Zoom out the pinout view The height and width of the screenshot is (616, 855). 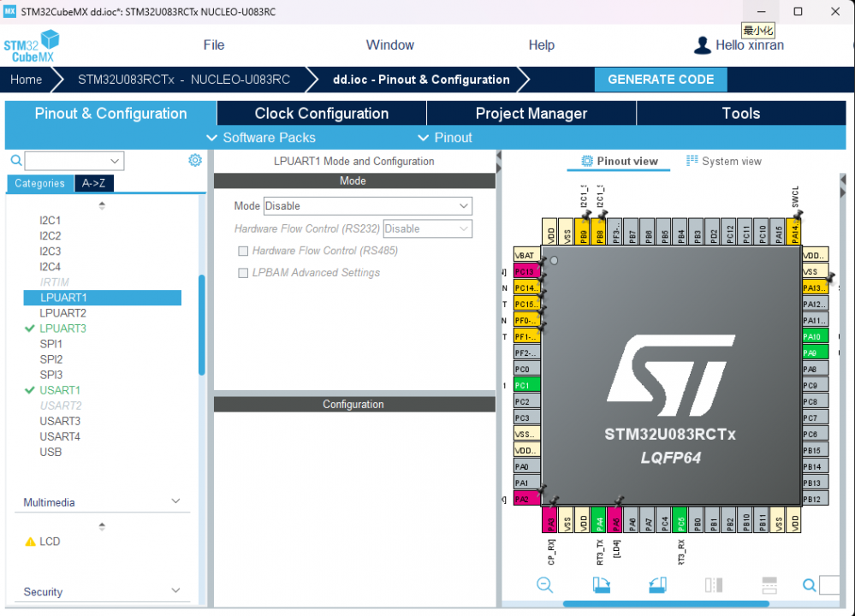[545, 585]
